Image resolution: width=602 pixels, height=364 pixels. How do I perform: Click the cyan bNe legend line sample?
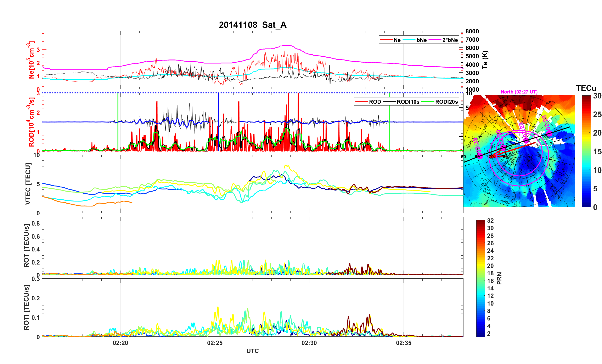(409, 40)
